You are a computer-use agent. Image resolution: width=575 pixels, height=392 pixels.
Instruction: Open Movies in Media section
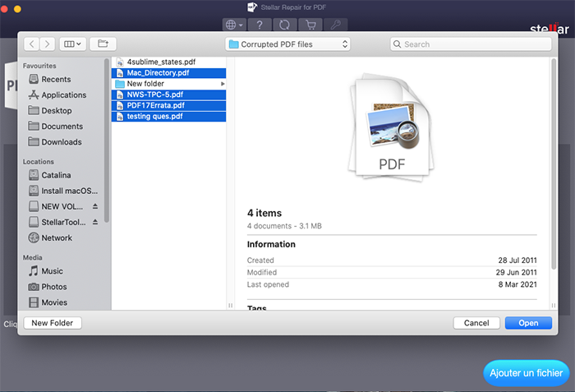coord(48,302)
